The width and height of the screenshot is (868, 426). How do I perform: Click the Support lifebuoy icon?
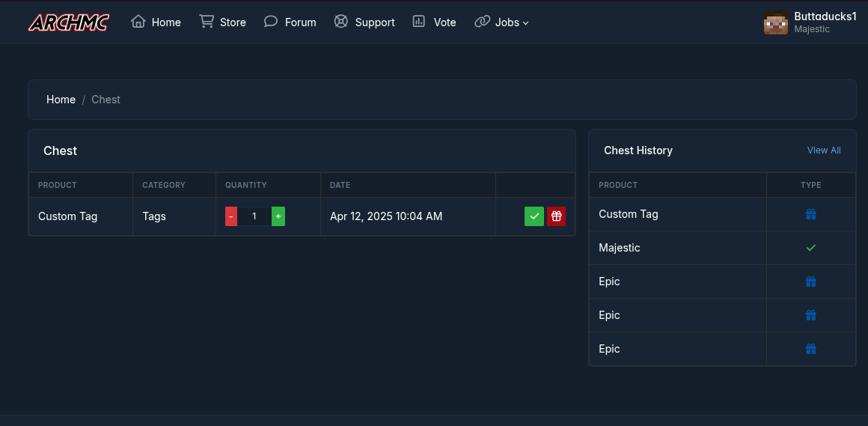coord(341,22)
